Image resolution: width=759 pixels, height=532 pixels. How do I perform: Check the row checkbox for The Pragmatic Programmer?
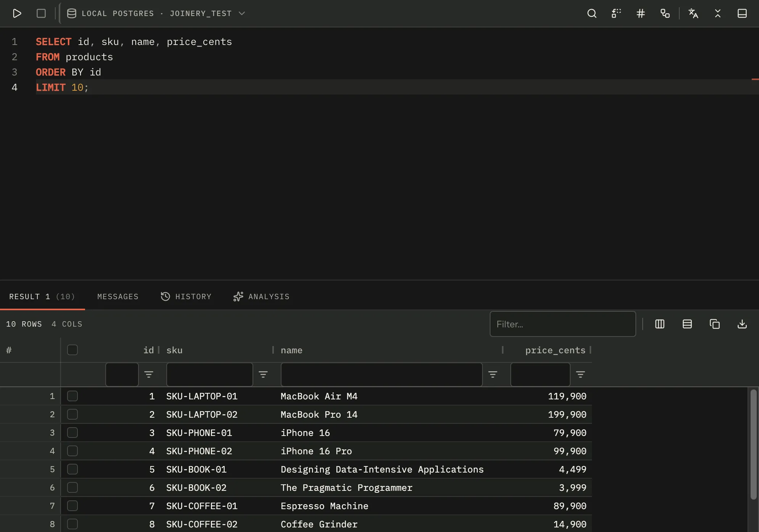coord(72,487)
